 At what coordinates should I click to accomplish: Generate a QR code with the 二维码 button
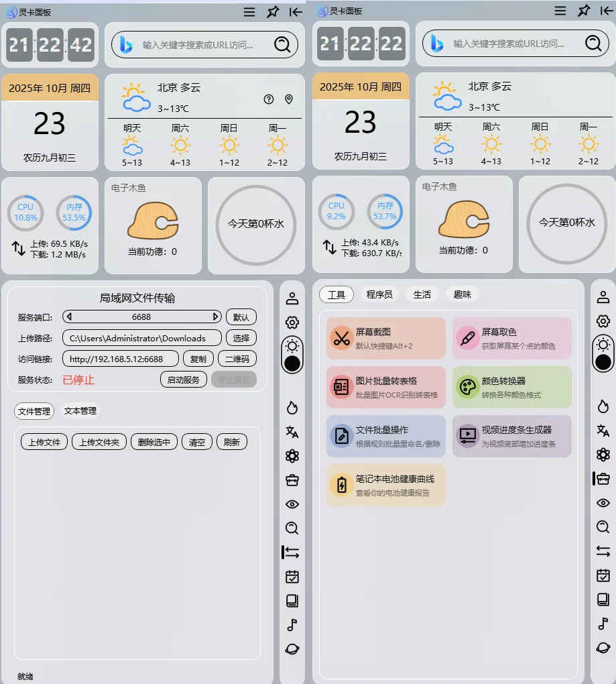click(x=238, y=359)
